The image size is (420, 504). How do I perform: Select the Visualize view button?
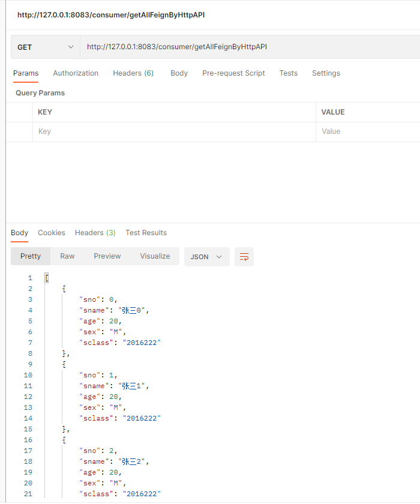155,256
